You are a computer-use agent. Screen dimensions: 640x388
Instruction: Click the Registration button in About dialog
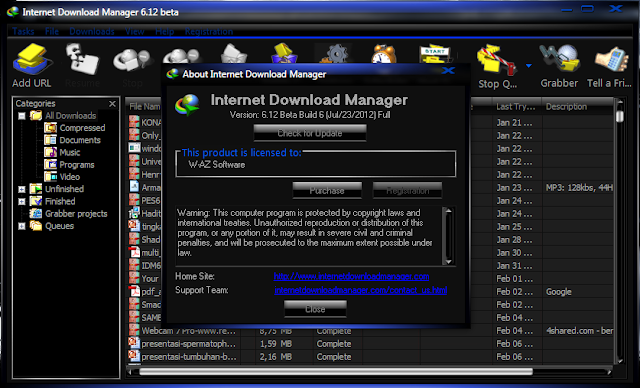coord(407,191)
